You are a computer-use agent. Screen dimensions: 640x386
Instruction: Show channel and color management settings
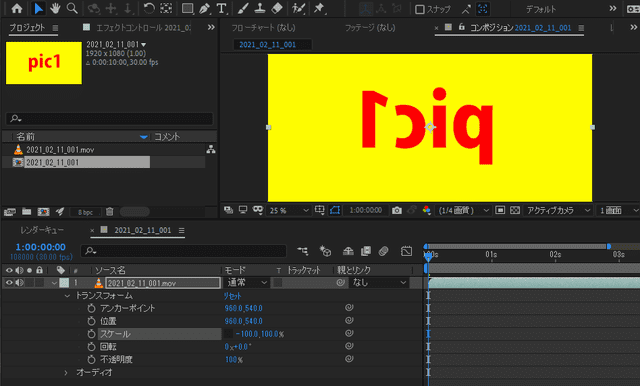click(427, 210)
